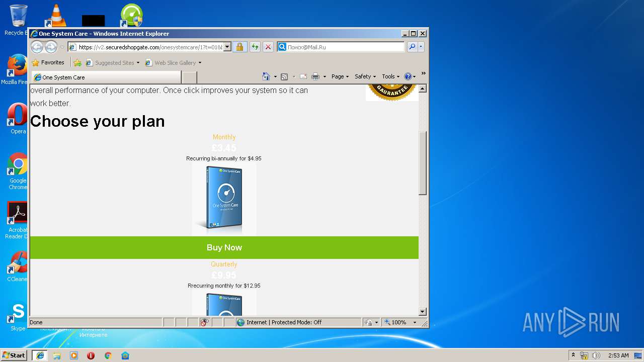Focus the Mail.Ru search box
The height and width of the screenshot is (362, 644).
[345, 47]
